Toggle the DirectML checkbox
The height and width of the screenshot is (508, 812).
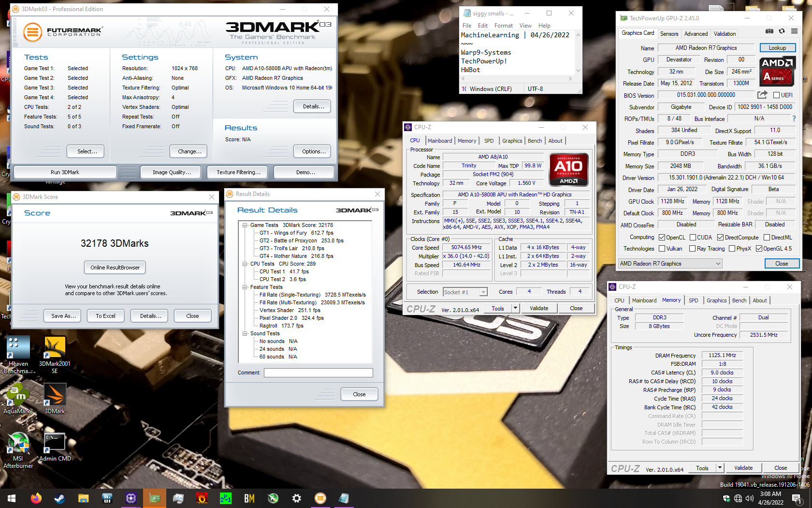(767, 238)
